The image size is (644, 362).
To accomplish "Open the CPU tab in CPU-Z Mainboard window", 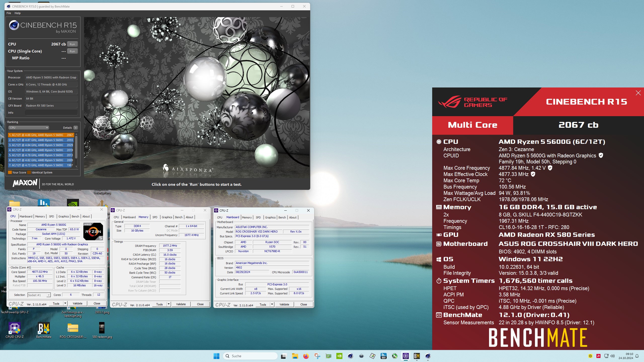I will tap(220, 217).
